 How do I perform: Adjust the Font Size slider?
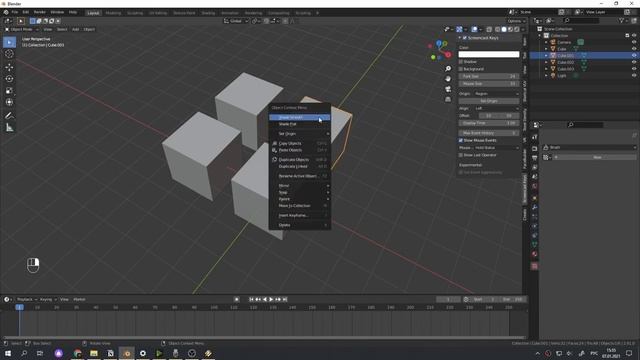tap(489, 76)
